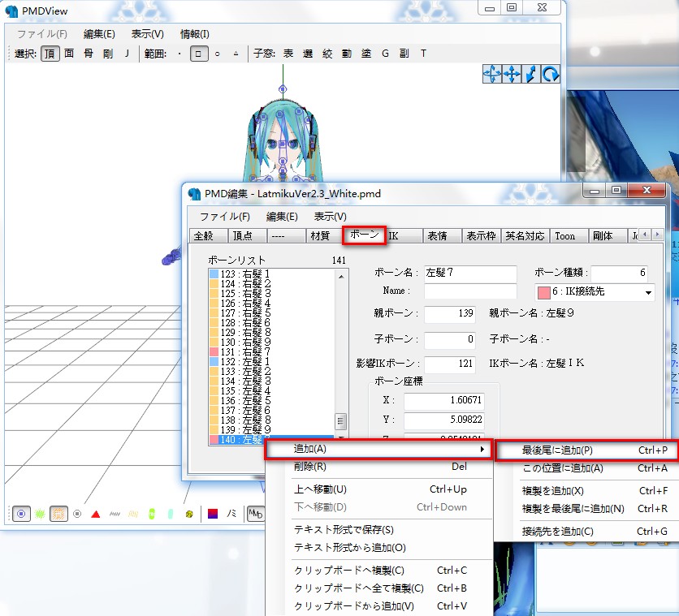Image resolution: width=679 pixels, height=616 pixels.
Task: Open the 6 : IK接続先 bone type dropdown
Action: pyautogui.click(x=595, y=291)
